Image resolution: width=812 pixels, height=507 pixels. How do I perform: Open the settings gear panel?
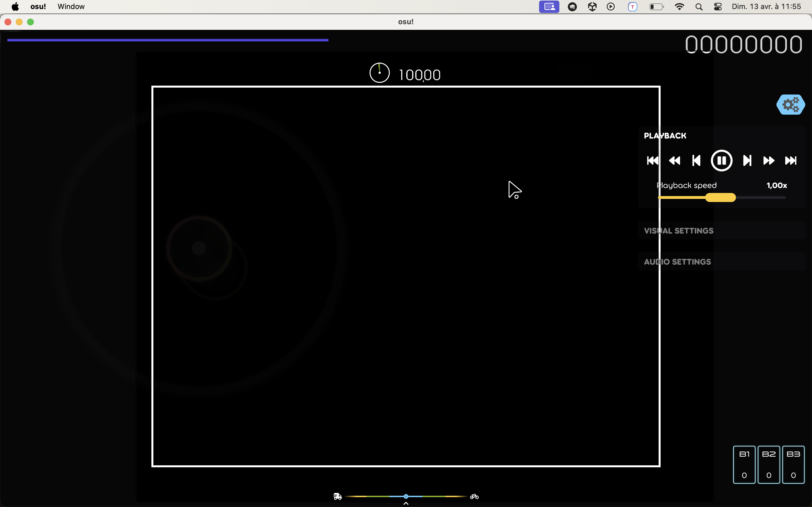(791, 104)
